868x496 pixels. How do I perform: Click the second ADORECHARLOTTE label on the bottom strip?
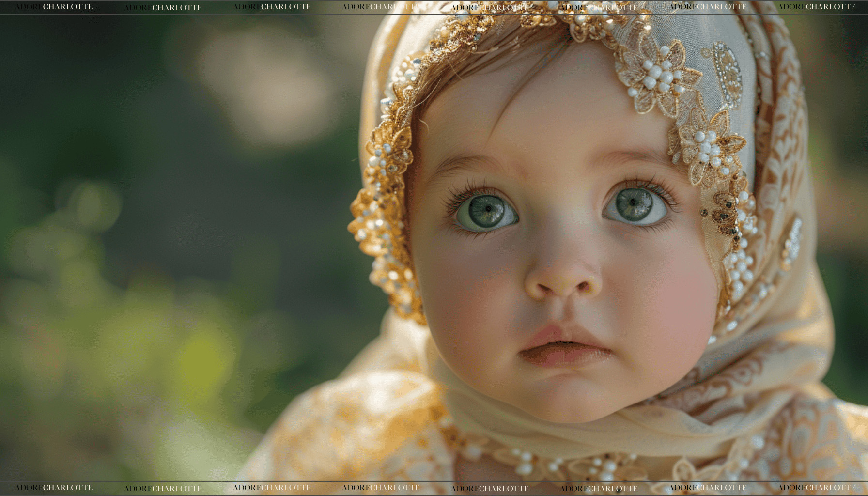tap(162, 488)
